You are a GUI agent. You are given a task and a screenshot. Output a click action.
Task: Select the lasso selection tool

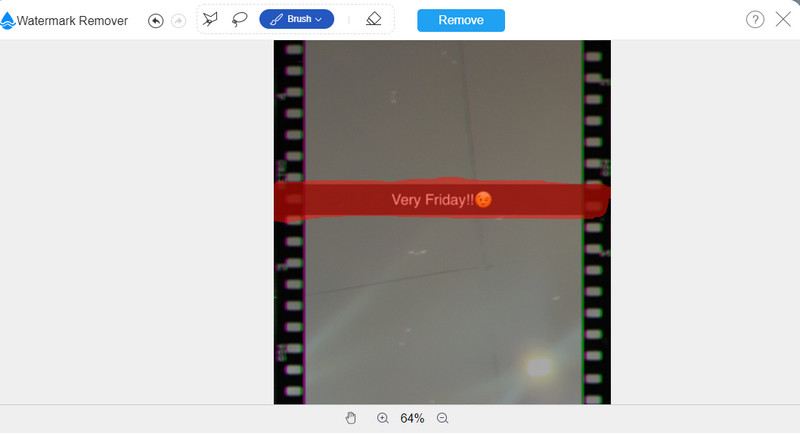(x=240, y=19)
